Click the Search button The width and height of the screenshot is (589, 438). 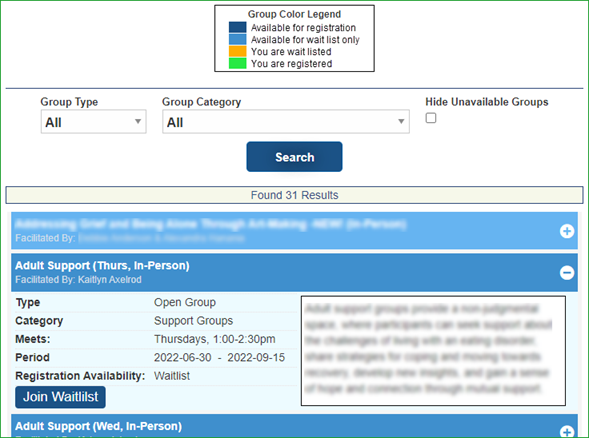point(294,157)
